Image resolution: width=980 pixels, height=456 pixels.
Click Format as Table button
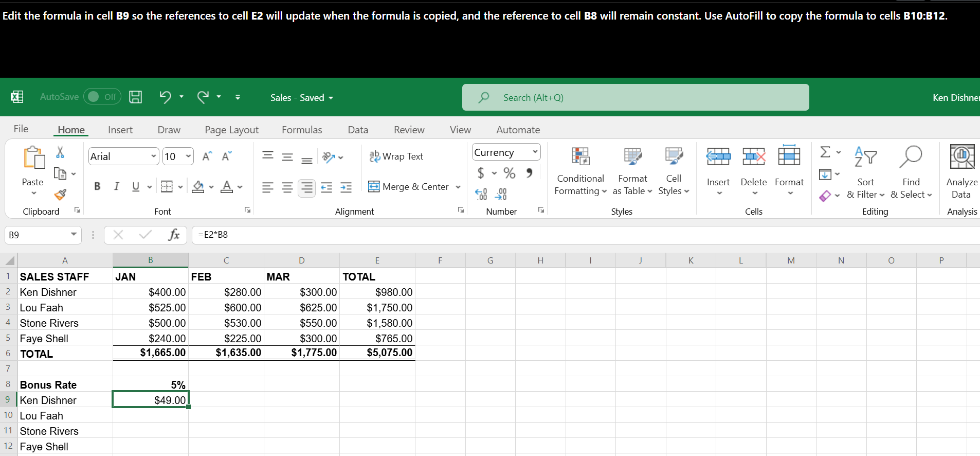(x=632, y=172)
